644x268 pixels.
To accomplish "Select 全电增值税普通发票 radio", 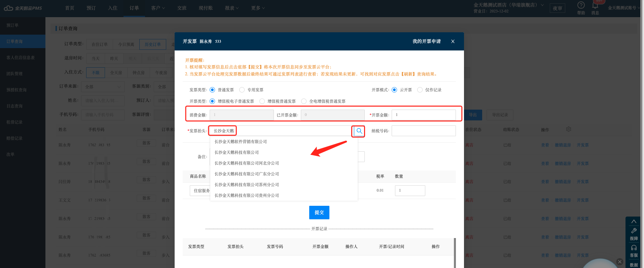I will point(304,101).
